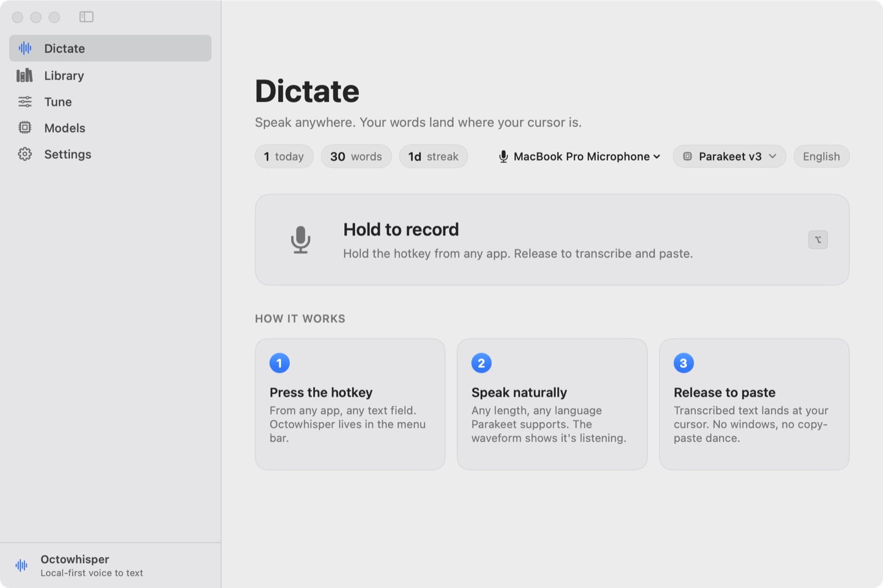Image resolution: width=883 pixels, height=588 pixels.
Task: Click the 30 words stat pill
Action: [356, 157]
